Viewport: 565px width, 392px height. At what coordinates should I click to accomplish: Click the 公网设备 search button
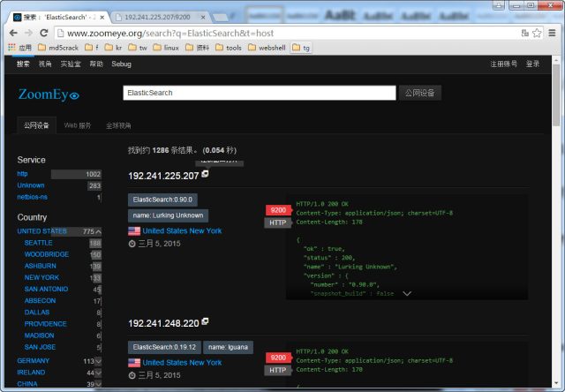click(420, 93)
